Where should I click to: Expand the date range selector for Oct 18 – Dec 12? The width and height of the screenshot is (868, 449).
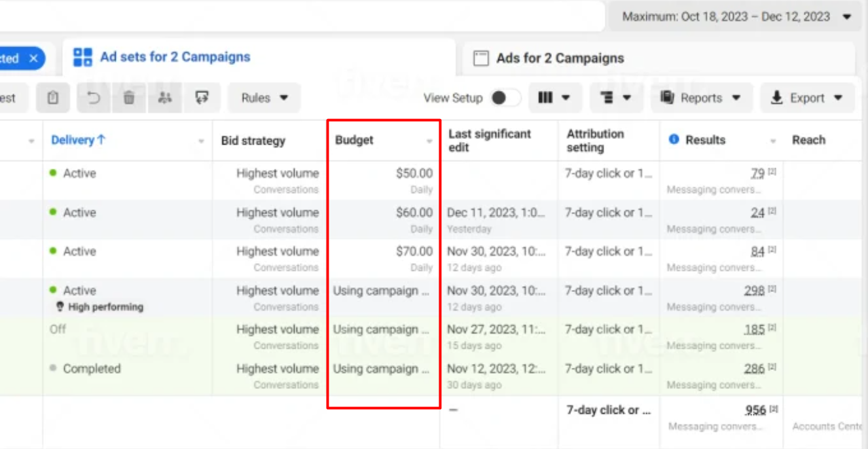pos(736,17)
